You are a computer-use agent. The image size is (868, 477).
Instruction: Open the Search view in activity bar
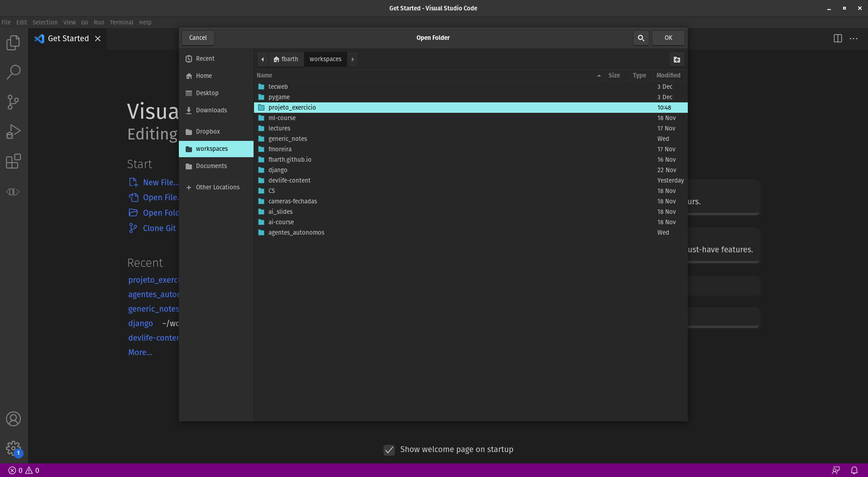tap(14, 72)
